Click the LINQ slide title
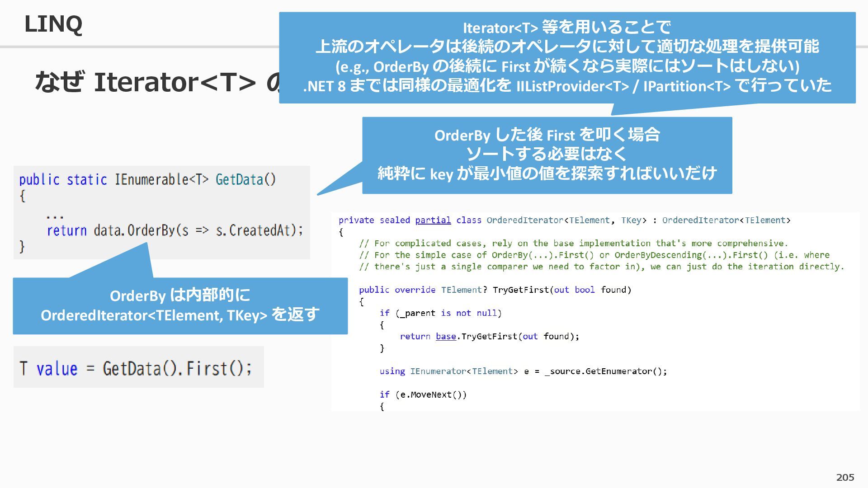This screenshot has height=488, width=868. coord(53,24)
